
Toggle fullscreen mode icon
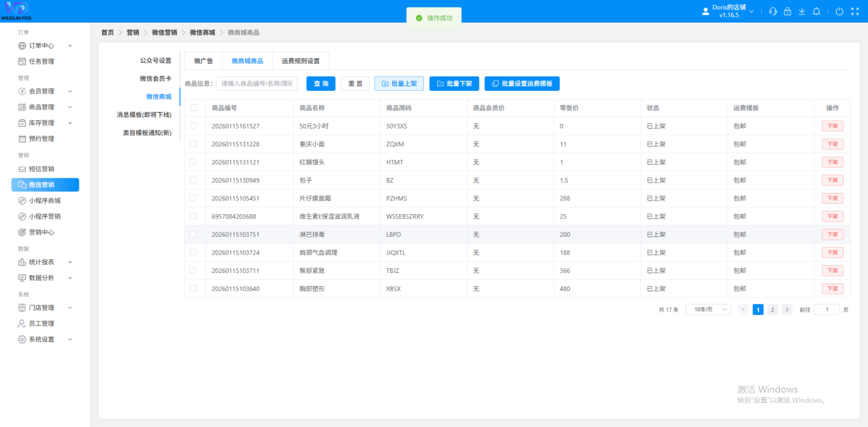pos(854,12)
